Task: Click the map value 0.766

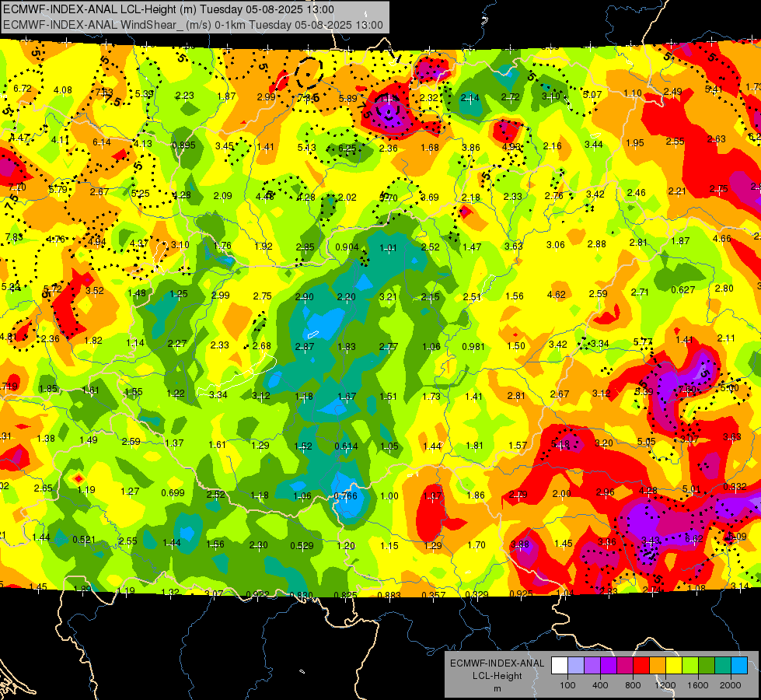Action: 346,496
